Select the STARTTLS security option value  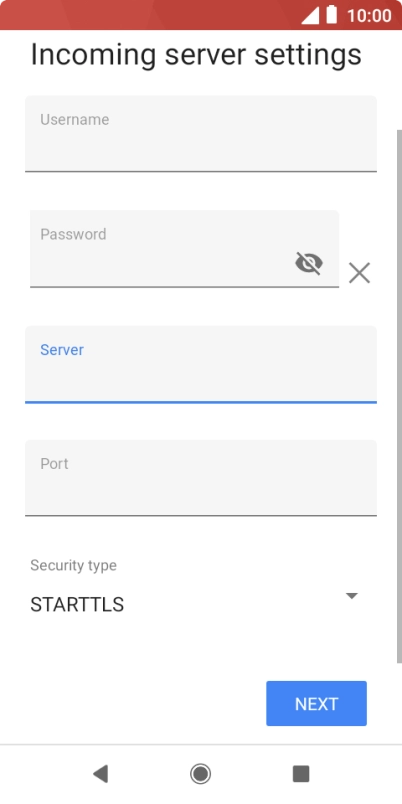[77, 605]
